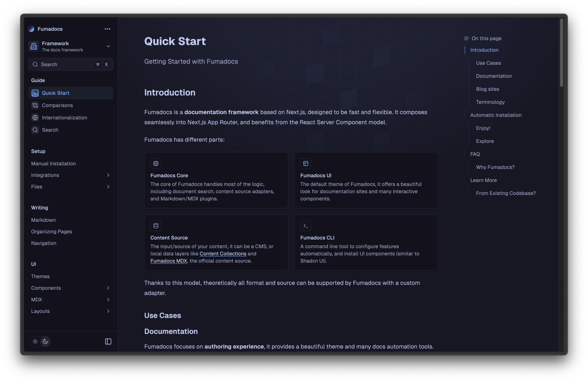
Task: Open the three-dots menu beside Fumadocs
Action: click(x=108, y=29)
